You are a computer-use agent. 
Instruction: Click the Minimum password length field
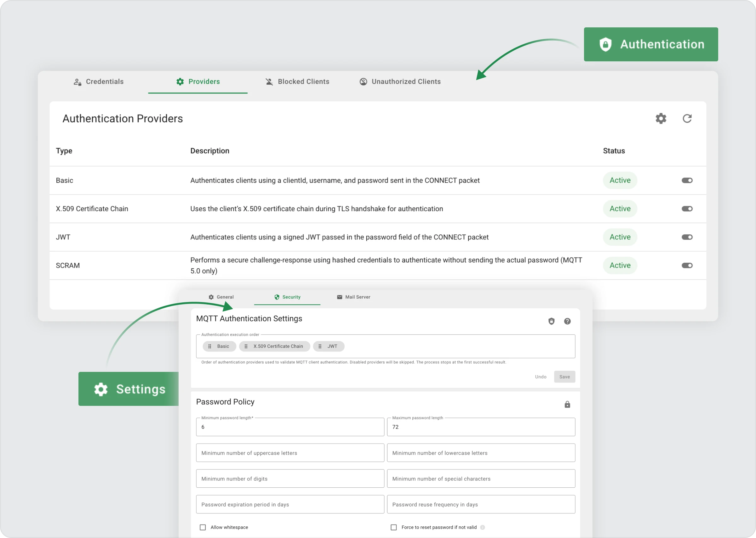pyautogui.click(x=290, y=427)
